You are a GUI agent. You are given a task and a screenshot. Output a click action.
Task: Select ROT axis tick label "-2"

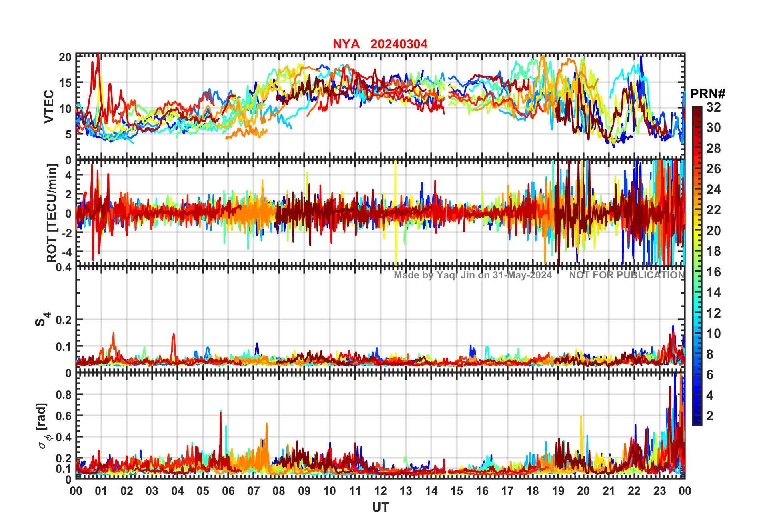pyautogui.click(x=66, y=233)
